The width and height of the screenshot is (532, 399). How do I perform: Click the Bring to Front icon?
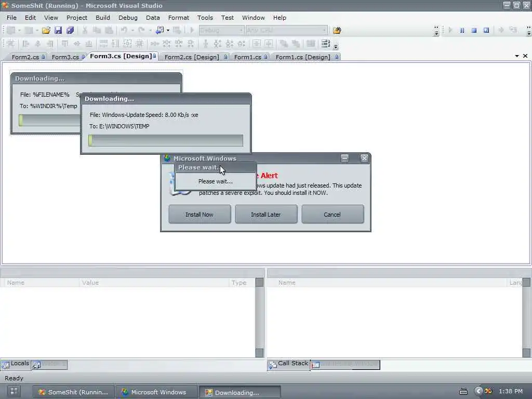[x=284, y=44]
